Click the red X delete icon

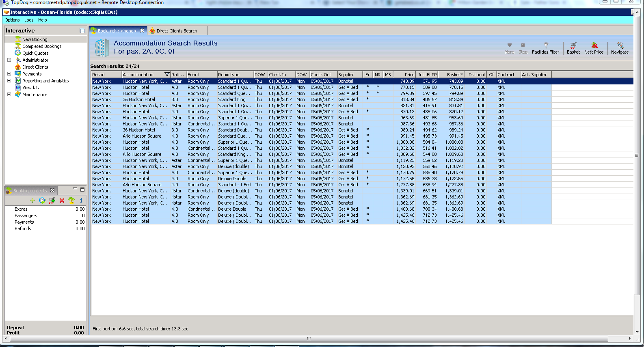tap(62, 200)
